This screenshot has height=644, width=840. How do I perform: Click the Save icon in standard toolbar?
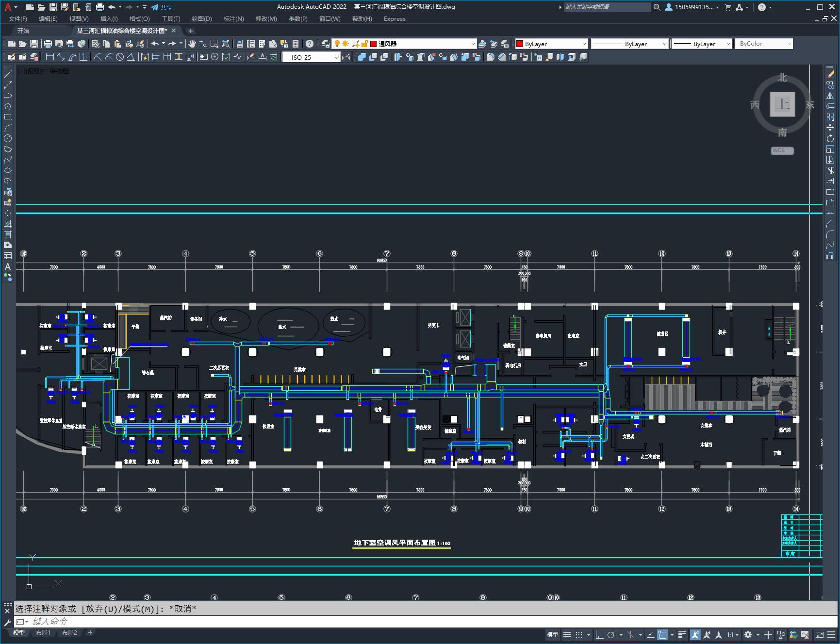(34, 44)
